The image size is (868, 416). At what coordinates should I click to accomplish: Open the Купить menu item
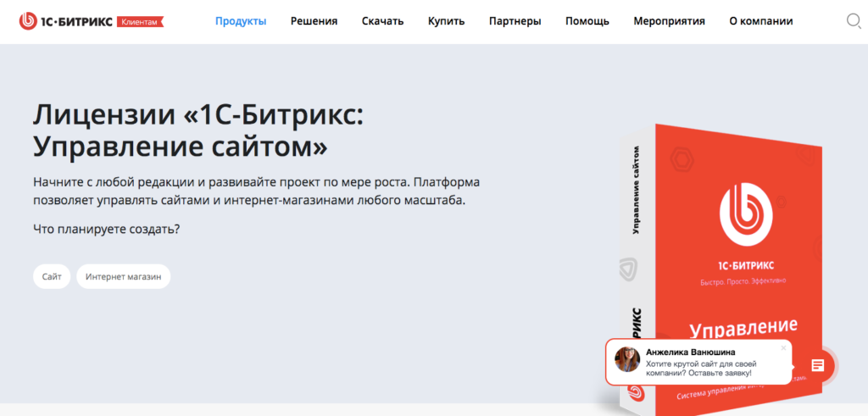446,21
